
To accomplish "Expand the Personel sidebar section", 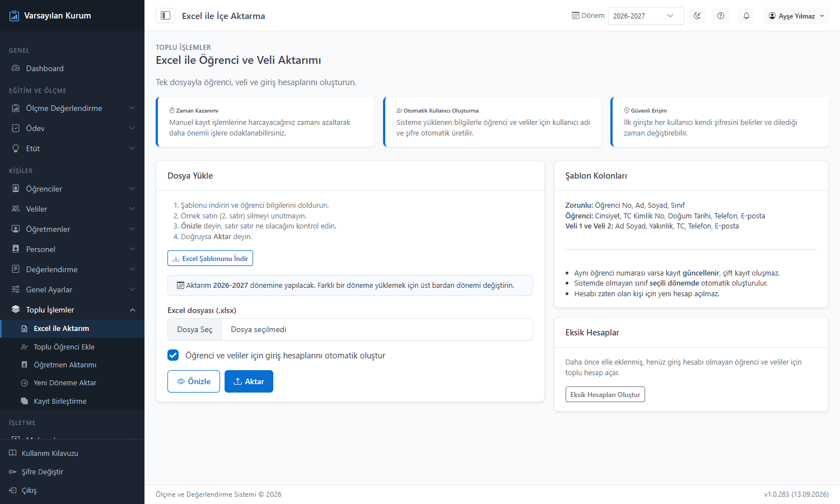I will 72,249.
